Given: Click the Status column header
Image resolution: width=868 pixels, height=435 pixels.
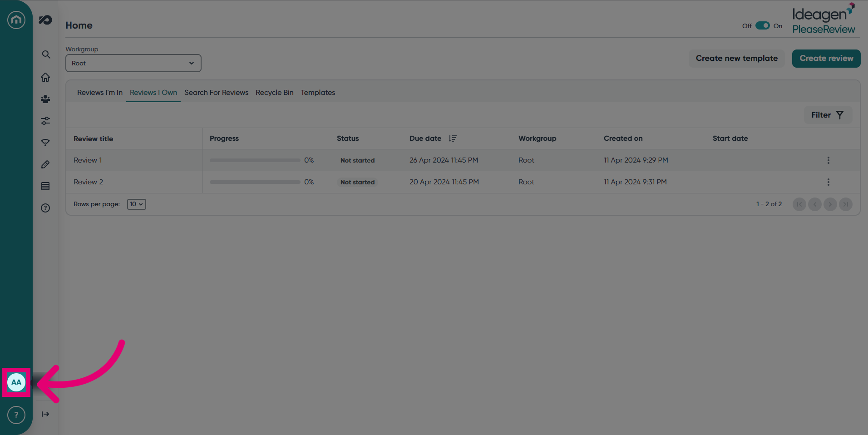Looking at the screenshot, I should click(348, 138).
